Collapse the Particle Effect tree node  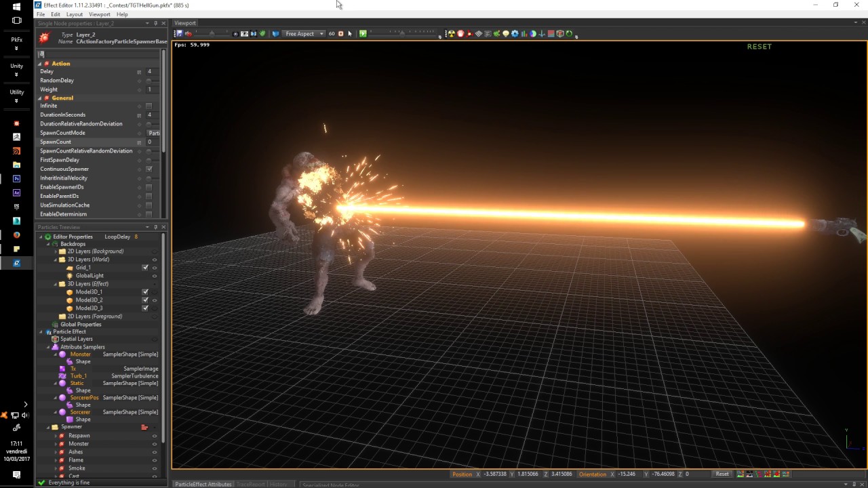pos(41,332)
